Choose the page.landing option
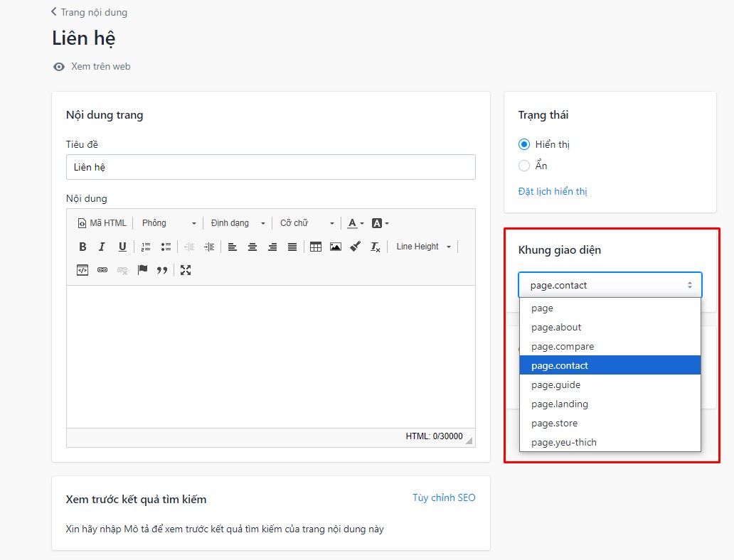The width and height of the screenshot is (734, 560). [610, 404]
